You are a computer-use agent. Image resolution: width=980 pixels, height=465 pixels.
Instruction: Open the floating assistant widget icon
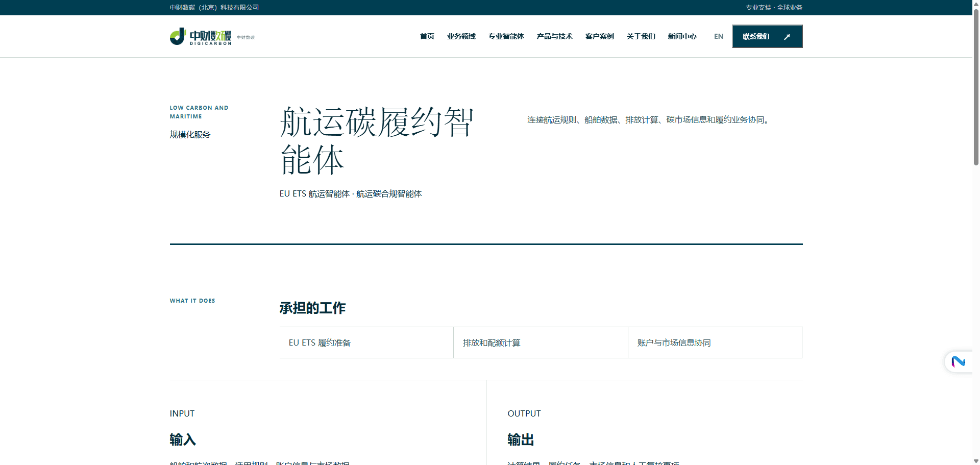point(958,362)
